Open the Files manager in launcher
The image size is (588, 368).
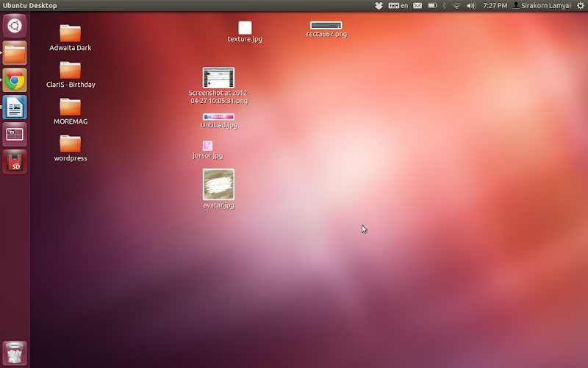tap(15, 53)
